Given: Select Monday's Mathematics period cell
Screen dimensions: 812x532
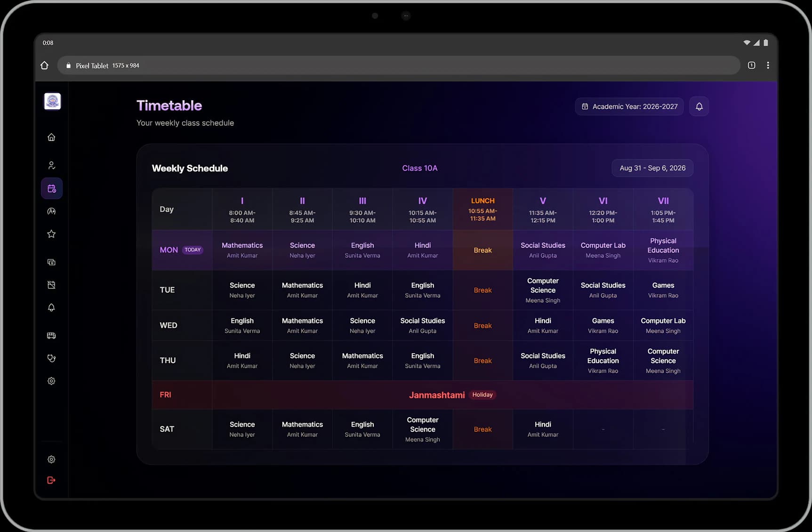Looking at the screenshot, I should pos(242,250).
